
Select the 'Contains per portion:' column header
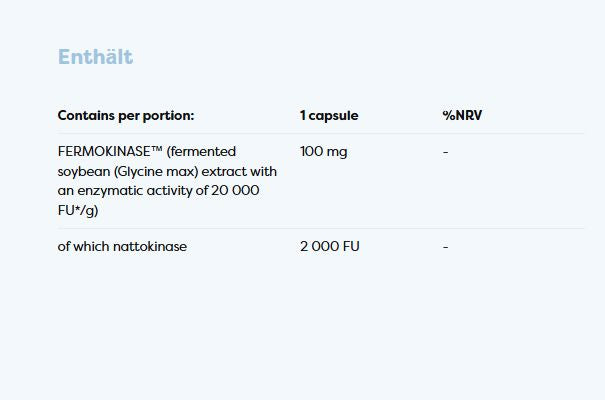pos(126,116)
